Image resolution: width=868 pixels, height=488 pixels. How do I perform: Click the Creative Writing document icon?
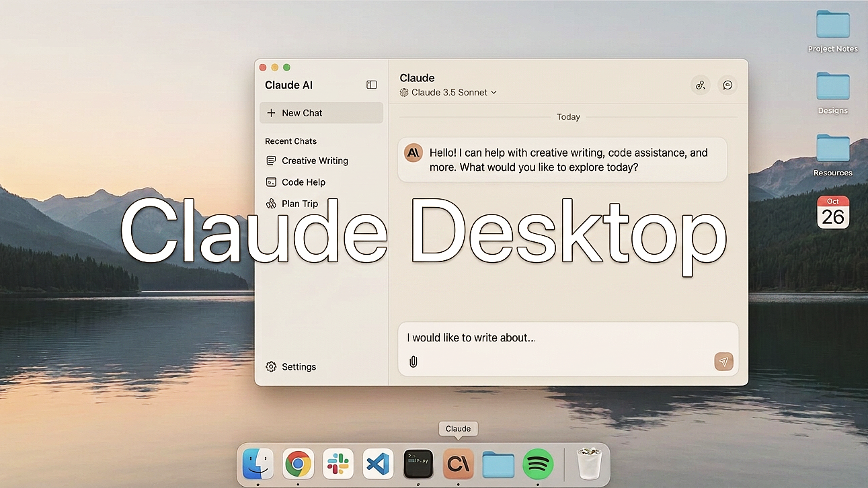click(x=271, y=161)
